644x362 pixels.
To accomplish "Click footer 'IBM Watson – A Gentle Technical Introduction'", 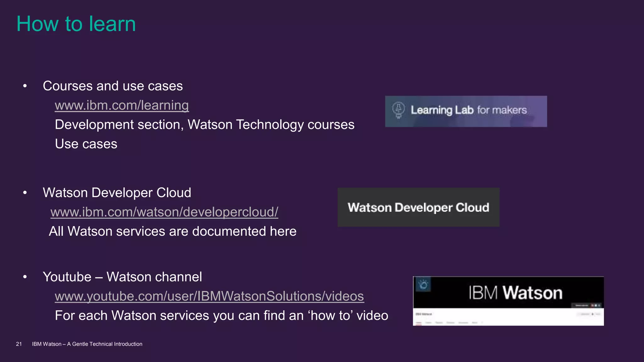I will click(x=87, y=344).
